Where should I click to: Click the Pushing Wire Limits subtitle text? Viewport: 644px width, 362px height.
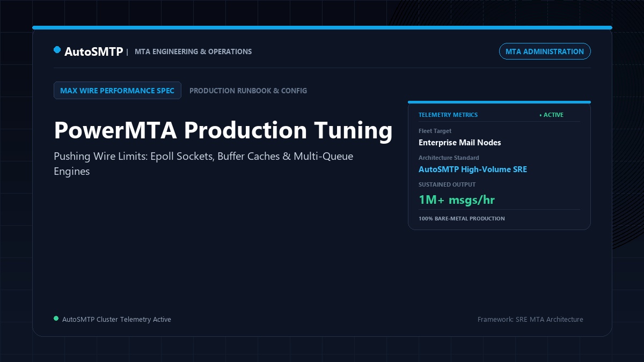[x=203, y=164]
